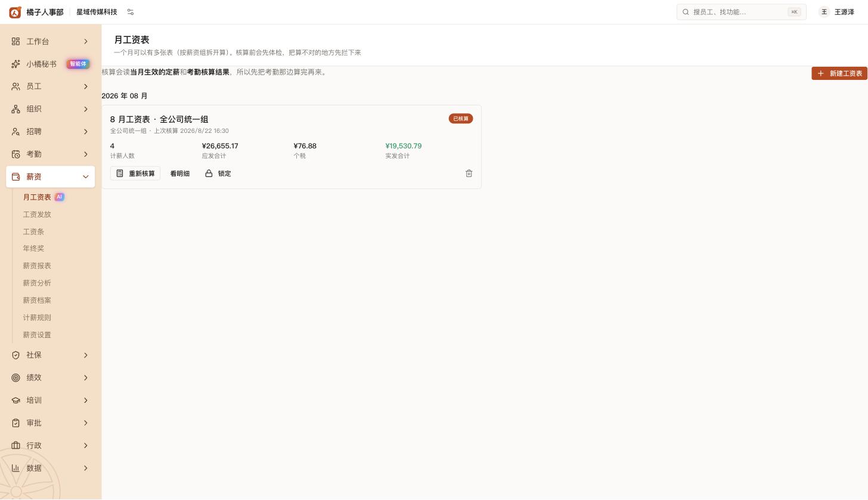
Task: Expand the 培训 menu chevron
Action: point(85,400)
